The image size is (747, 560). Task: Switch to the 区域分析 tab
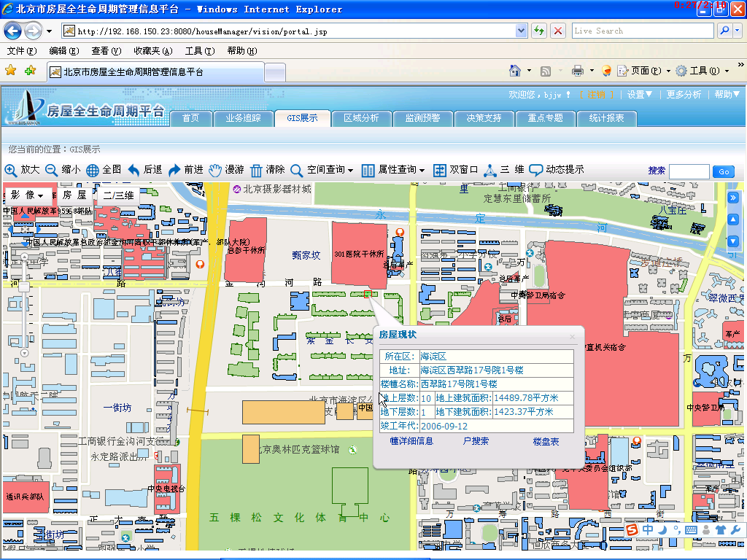(361, 118)
